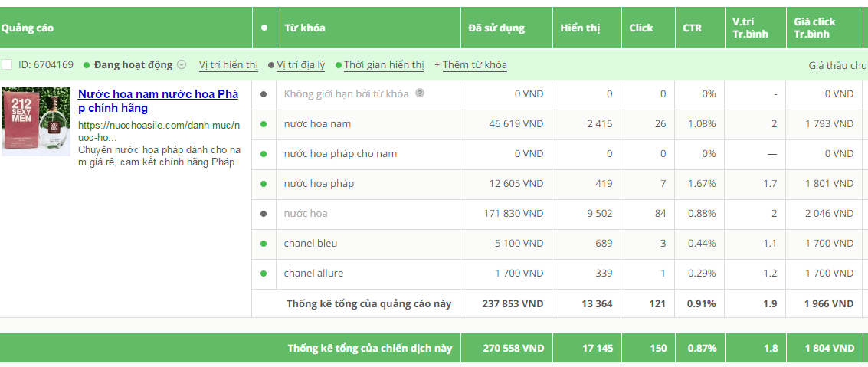Tick the checkbox next to ID 6704169

7,65
